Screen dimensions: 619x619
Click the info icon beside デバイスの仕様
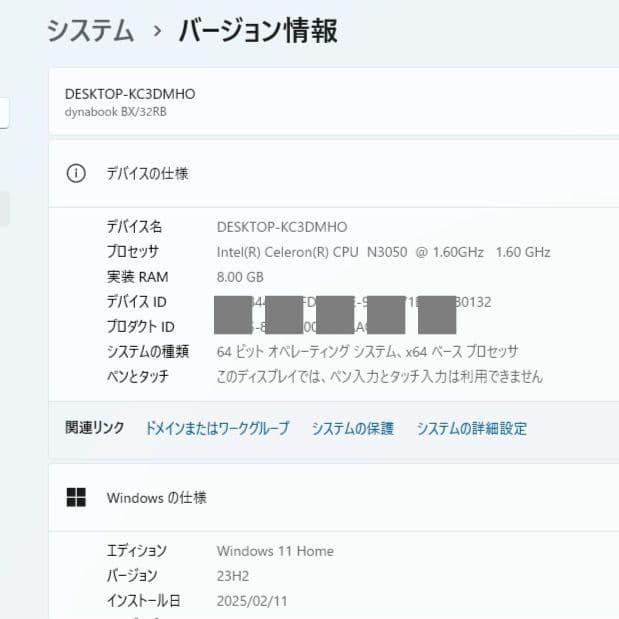[x=76, y=174]
